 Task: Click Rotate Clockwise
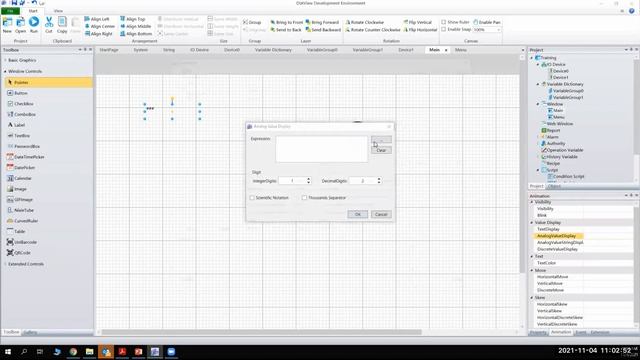[364, 22]
